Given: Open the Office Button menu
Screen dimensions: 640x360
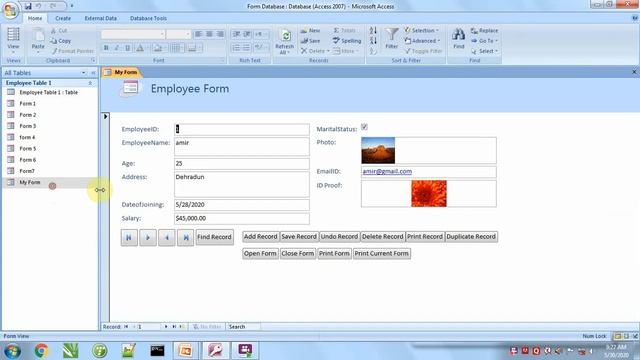Looking at the screenshot, I should pos(10,10).
